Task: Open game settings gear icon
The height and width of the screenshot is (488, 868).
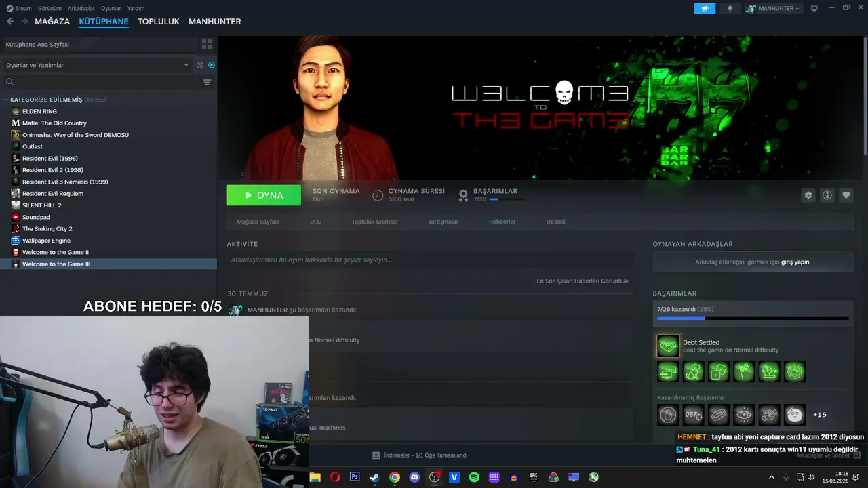Action: point(808,195)
